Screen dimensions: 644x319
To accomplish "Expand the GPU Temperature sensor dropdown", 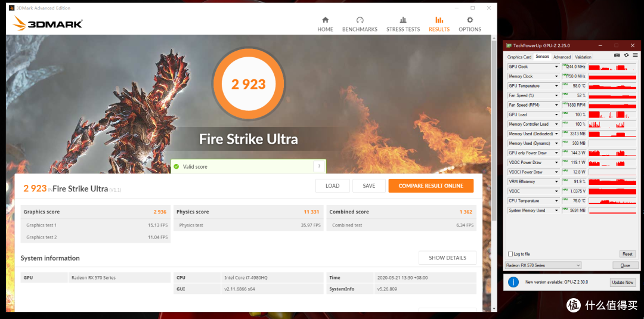I will click(556, 86).
